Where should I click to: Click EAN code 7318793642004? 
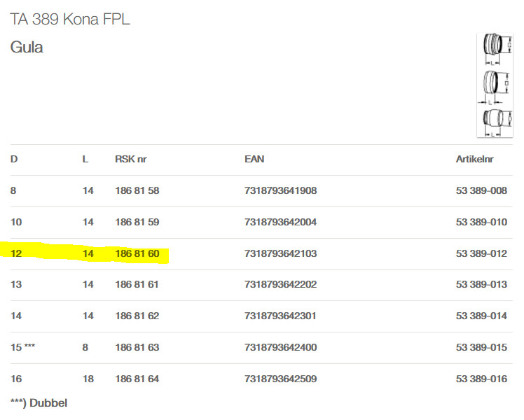pos(280,223)
